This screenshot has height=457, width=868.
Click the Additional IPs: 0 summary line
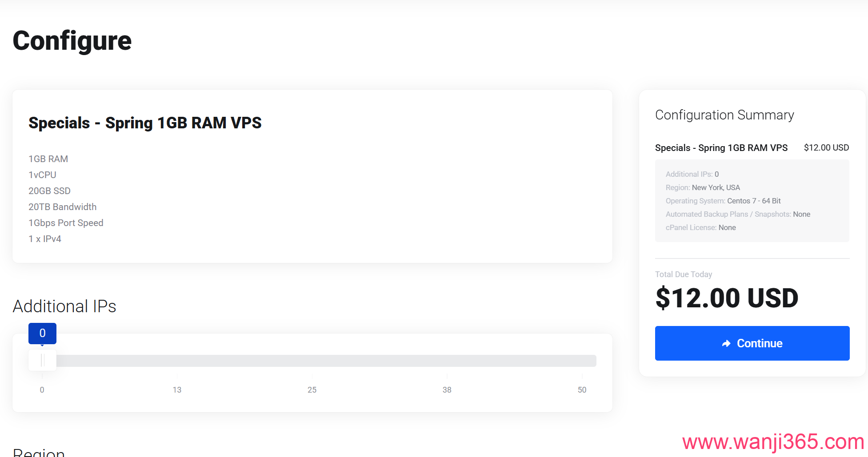click(692, 174)
